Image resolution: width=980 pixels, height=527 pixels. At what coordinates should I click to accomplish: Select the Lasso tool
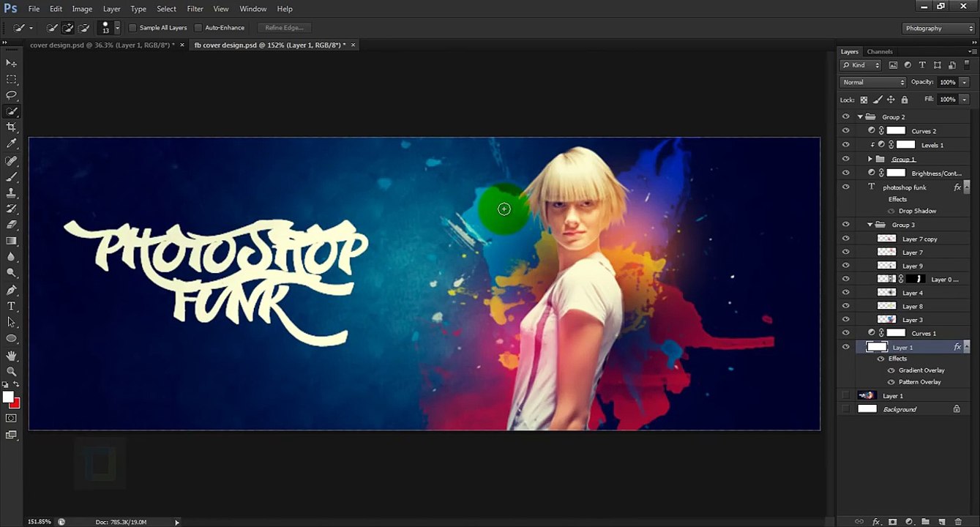(x=12, y=96)
